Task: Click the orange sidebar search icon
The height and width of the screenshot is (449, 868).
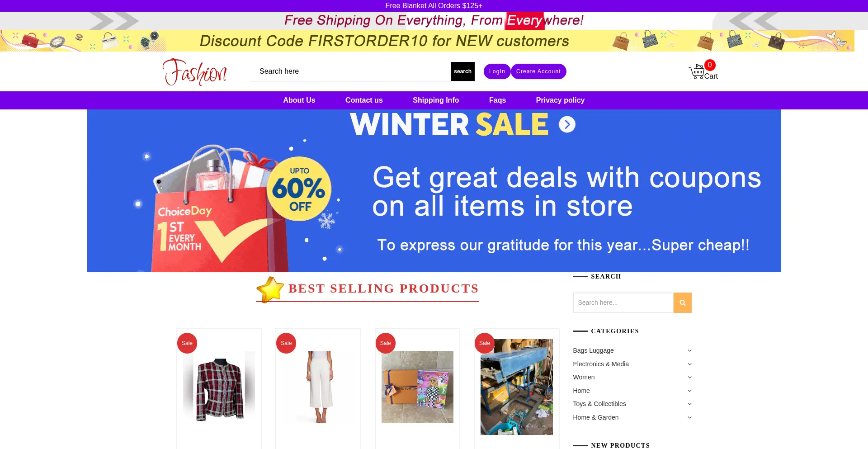Action: pyautogui.click(x=682, y=302)
